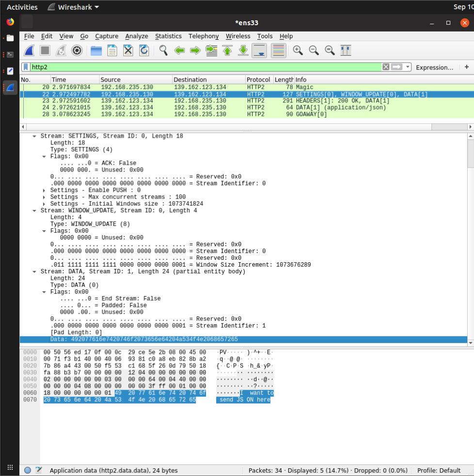This screenshot has height=476, width=474.
Task: Add a filter button with plus
Action: click(467, 67)
